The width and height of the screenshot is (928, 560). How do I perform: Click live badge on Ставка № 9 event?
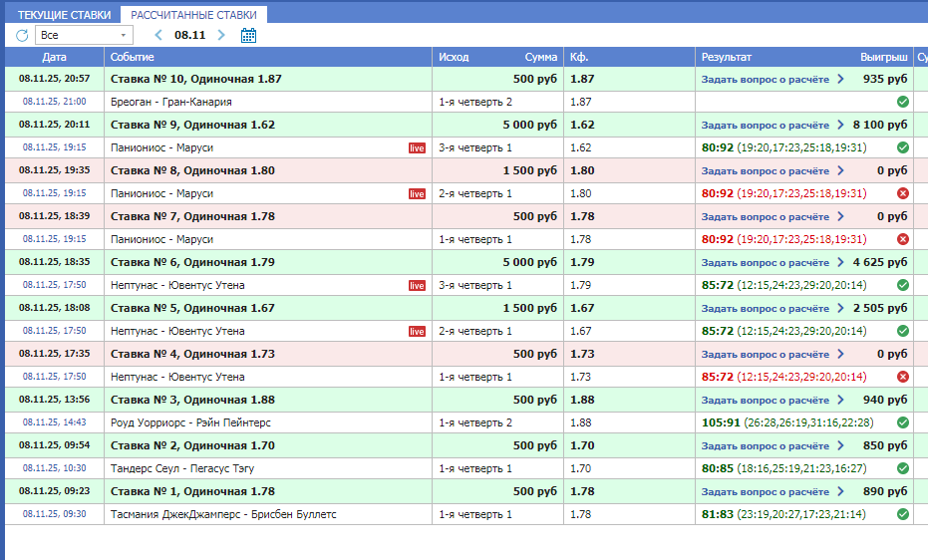(417, 147)
